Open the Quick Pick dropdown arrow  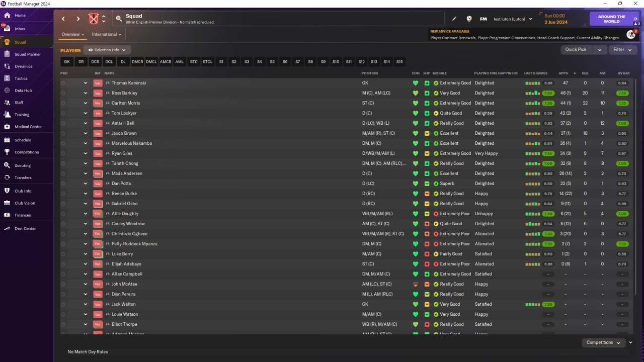(600, 50)
